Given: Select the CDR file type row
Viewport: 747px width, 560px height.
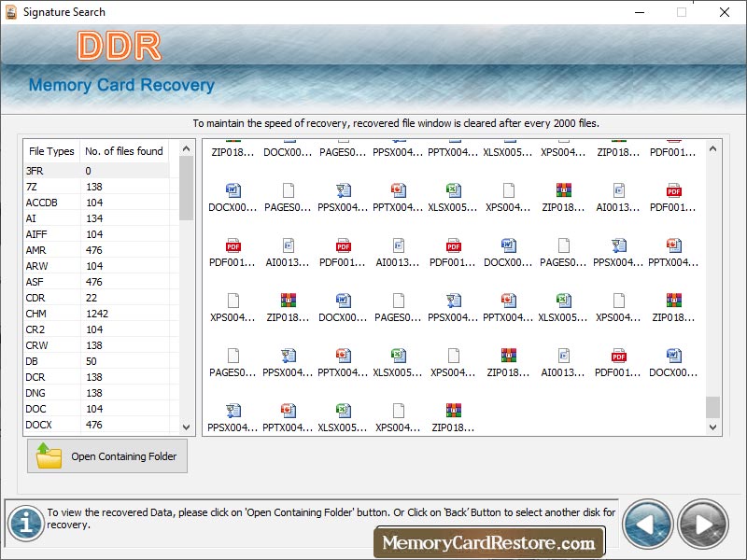Looking at the screenshot, I should (x=97, y=298).
